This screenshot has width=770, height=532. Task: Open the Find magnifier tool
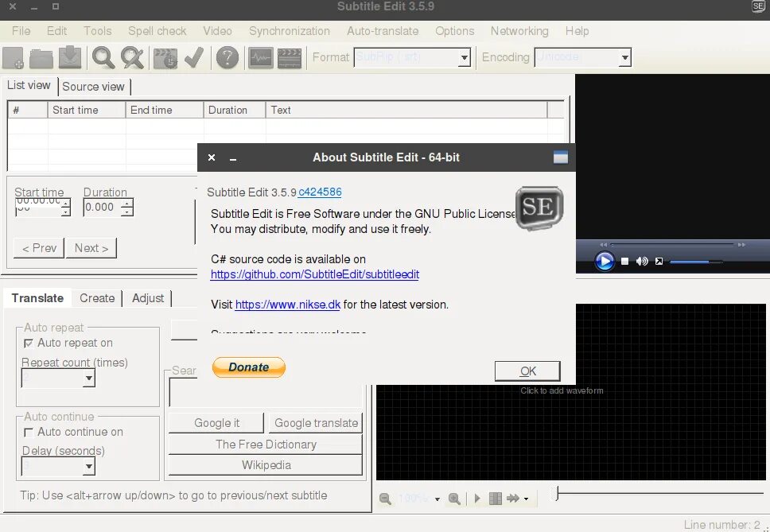103,58
